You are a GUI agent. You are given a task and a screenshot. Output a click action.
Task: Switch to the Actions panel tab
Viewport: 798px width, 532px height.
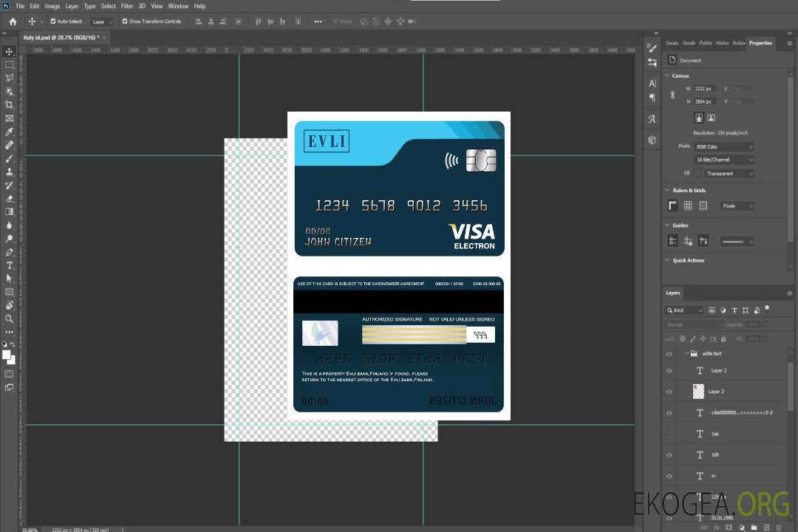(738, 44)
